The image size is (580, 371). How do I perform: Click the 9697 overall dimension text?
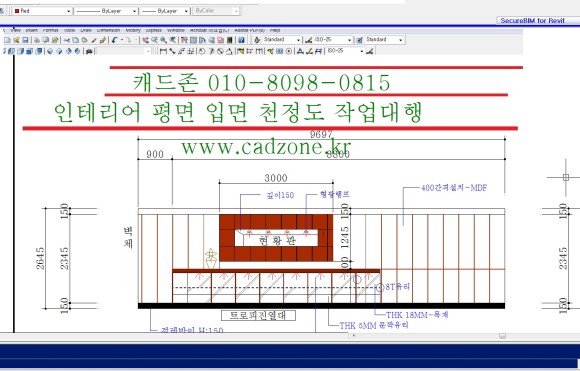click(321, 134)
